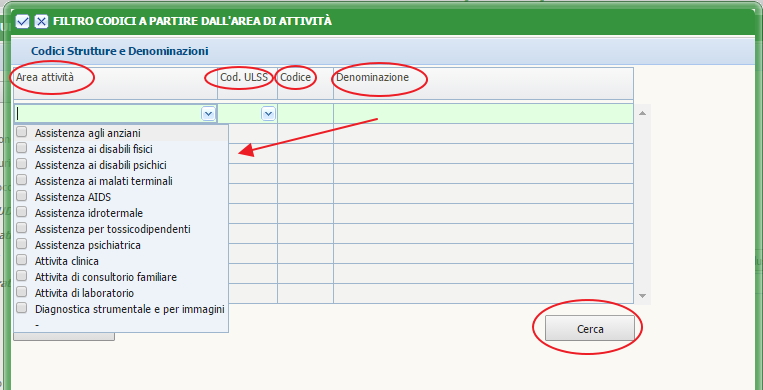Tick the Assistenza ai disabili fisici checkbox
This screenshot has height=390, width=763.
21,148
